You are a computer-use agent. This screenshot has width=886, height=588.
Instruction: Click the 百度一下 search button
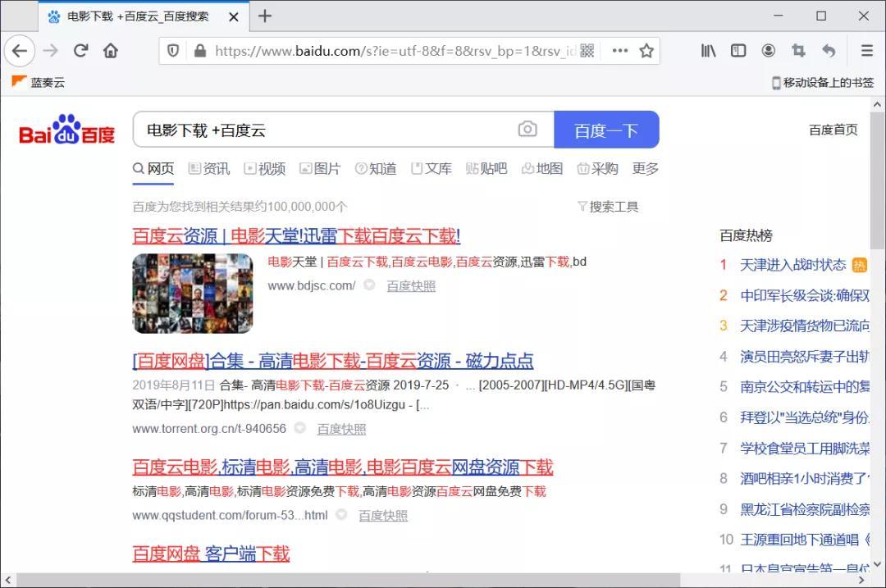pyautogui.click(x=607, y=129)
